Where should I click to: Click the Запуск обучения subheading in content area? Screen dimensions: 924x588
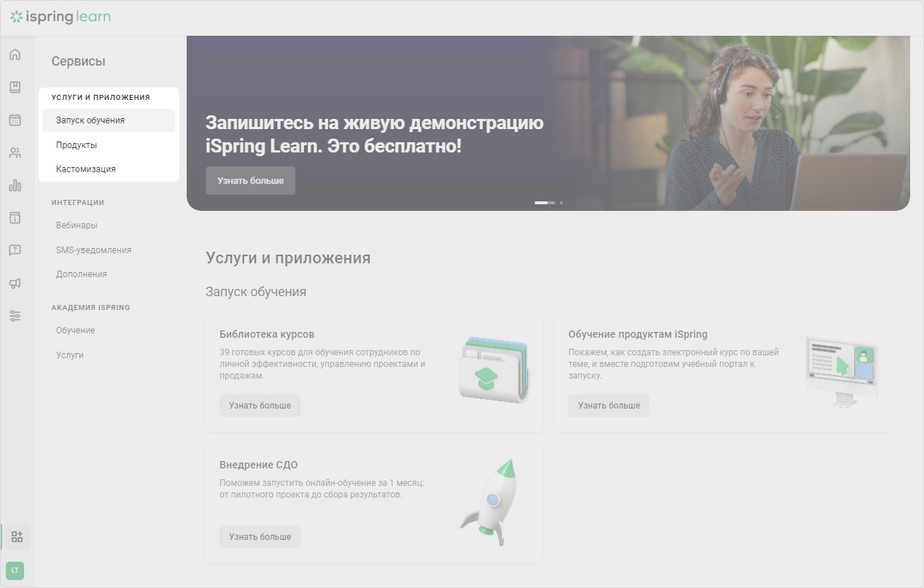[256, 292]
